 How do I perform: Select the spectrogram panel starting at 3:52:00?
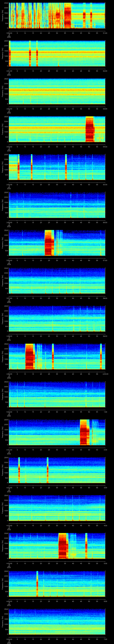point(57,91)
